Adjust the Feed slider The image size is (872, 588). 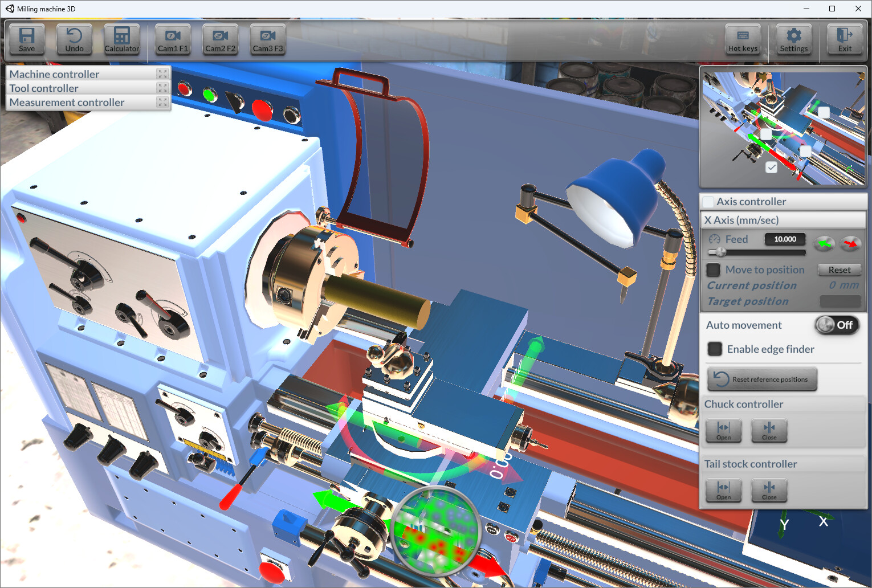click(720, 252)
